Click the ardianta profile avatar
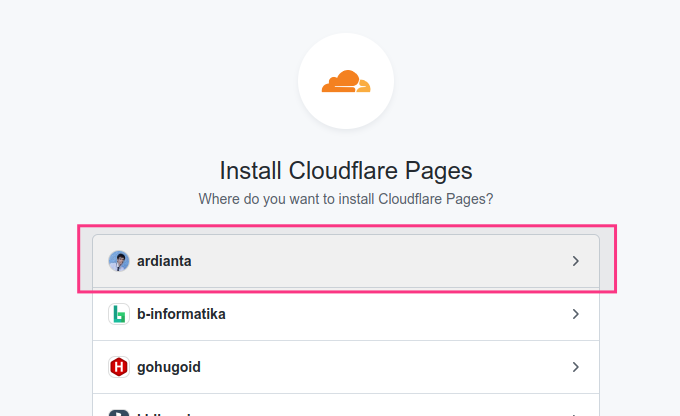Image resolution: width=680 pixels, height=416 pixels. 118,261
